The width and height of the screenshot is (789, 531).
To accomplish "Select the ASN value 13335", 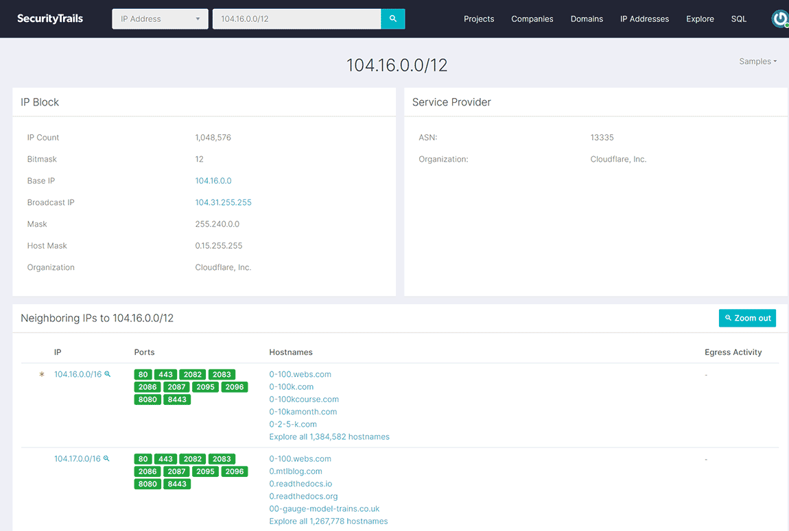I will click(602, 137).
